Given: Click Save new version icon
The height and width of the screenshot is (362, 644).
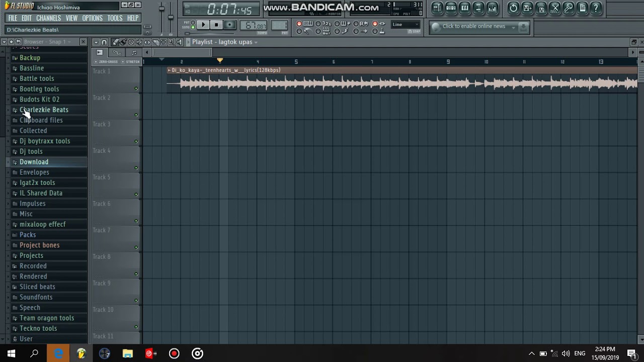Looking at the screenshot, I should (x=527, y=8).
